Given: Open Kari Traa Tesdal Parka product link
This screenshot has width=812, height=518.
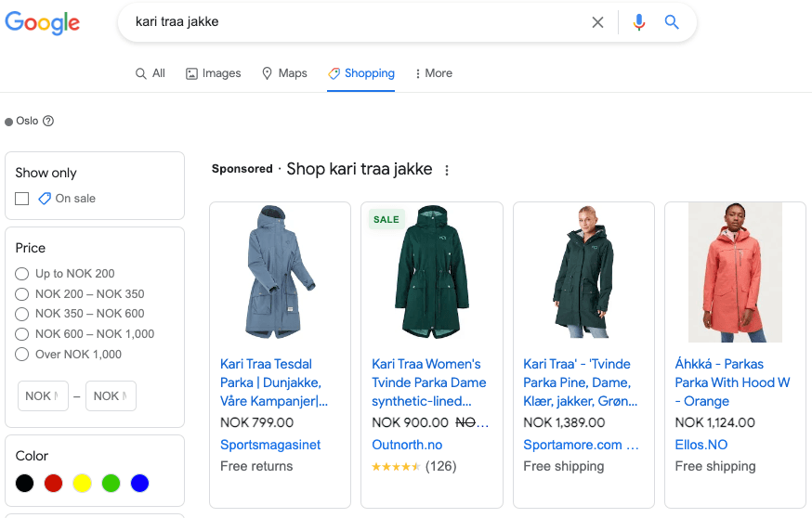Looking at the screenshot, I should click(274, 383).
